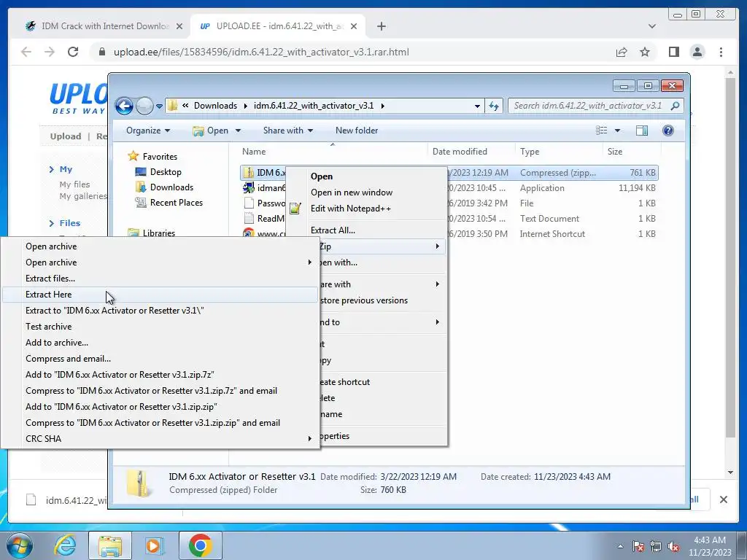Click My files link on upload.ee page
The image size is (747, 560).
click(74, 184)
